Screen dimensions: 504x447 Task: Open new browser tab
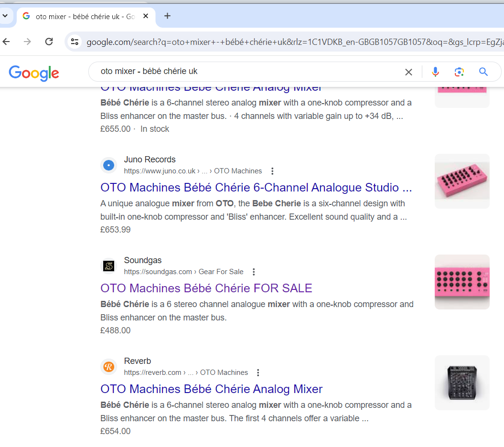(167, 16)
